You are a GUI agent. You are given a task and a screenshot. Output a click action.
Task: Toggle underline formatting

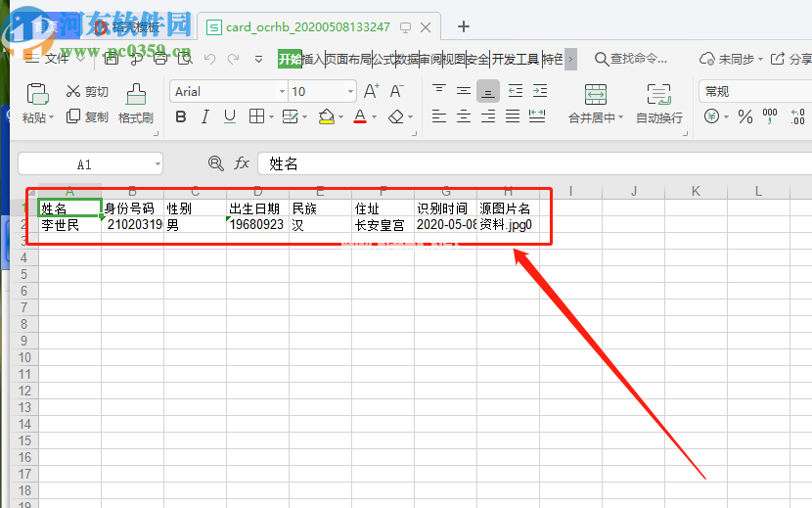(x=229, y=117)
